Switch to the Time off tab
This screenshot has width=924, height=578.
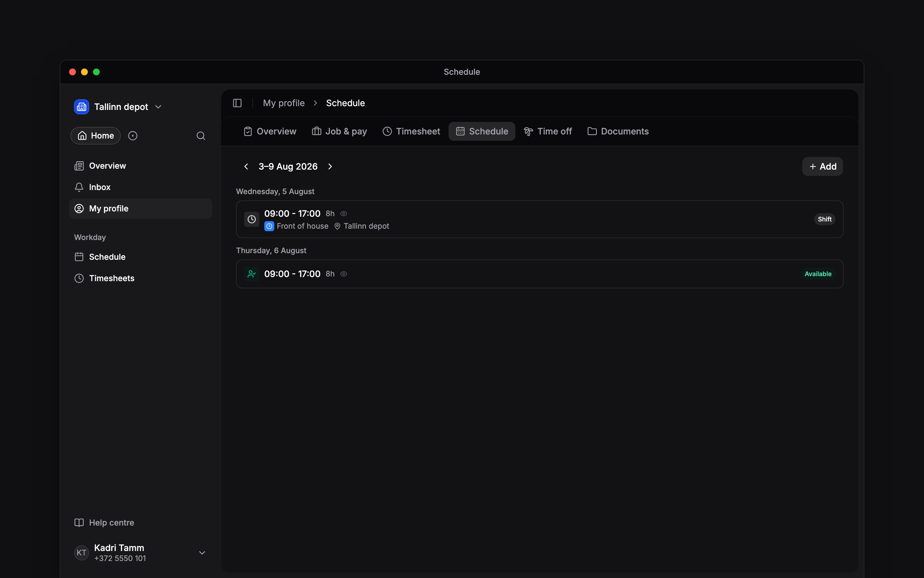point(548,132)
